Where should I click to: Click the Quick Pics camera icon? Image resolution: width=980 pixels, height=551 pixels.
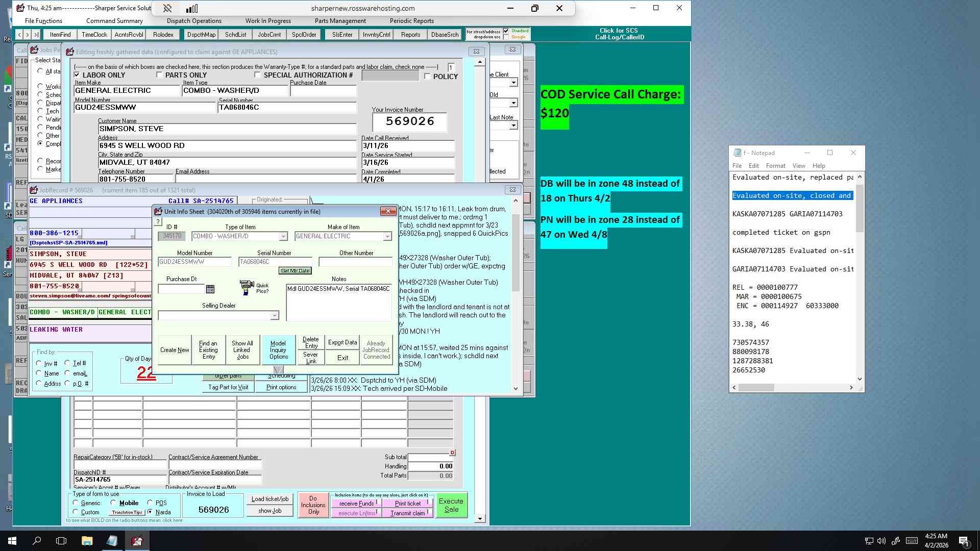247,287
